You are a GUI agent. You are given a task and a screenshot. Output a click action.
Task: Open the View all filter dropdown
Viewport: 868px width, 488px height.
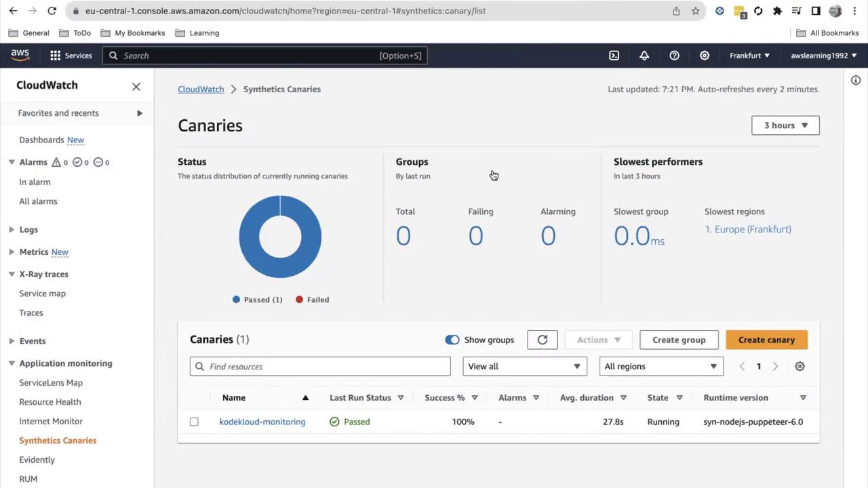(524, 366)
